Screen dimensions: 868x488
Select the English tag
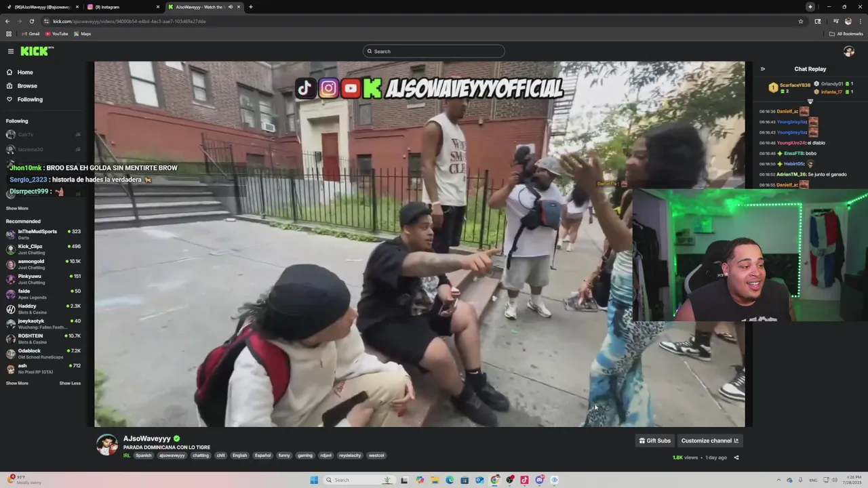tap(240, 455)
